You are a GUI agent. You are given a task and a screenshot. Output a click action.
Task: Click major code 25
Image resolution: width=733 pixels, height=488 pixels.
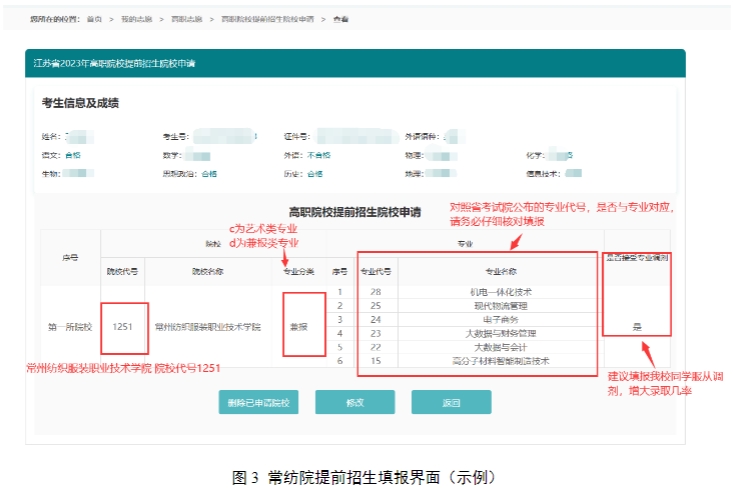(x=376, y=306)
